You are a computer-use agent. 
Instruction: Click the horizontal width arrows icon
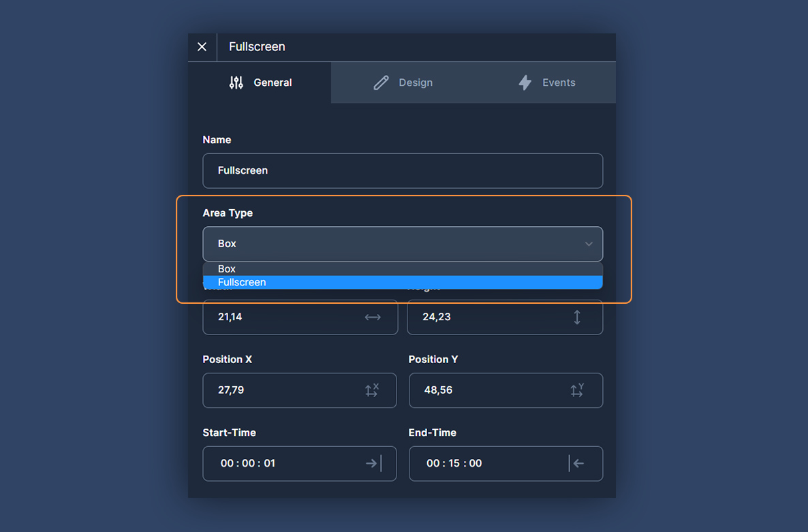click(x=373, y=317)
